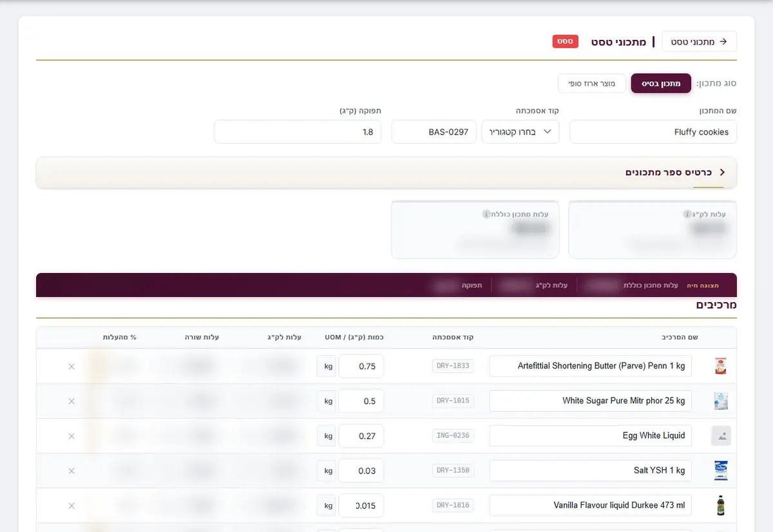Remove the Salt YSH 1 kg row
Screen dimensions: 773x532
[x=72, y=471]
